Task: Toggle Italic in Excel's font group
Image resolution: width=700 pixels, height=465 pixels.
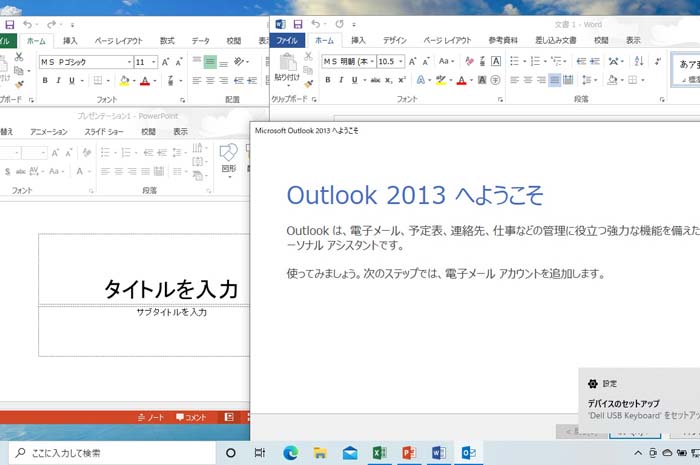Action: click(58, 81)
